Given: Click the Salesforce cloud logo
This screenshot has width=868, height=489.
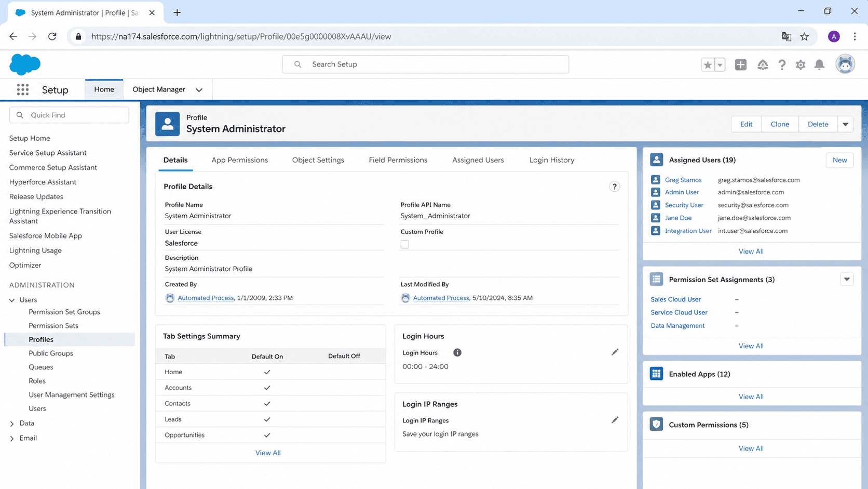Looking at the screenshot, I should click(25, 64).
